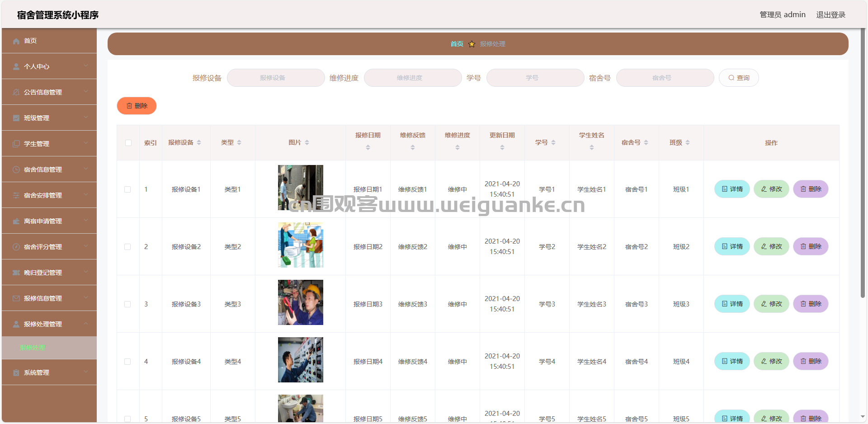
Task: Click 删除 for 报修设备3 row
Action: (811, 304)
